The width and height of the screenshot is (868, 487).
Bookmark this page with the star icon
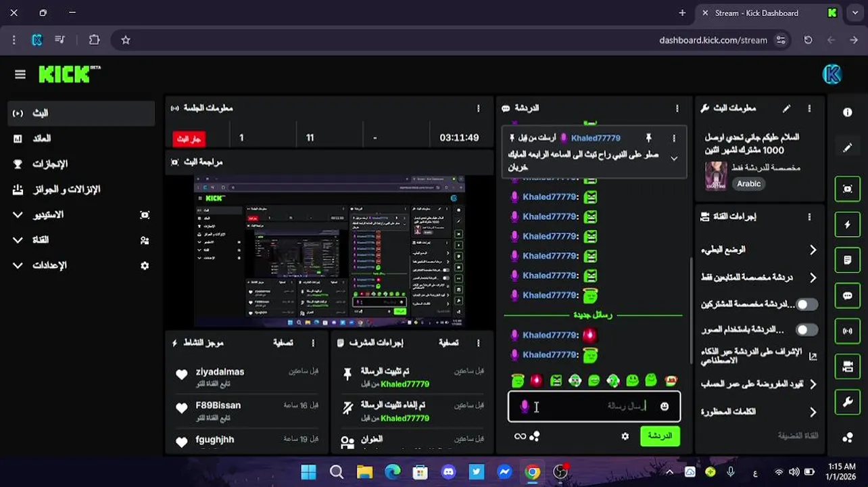click(126, 40)
